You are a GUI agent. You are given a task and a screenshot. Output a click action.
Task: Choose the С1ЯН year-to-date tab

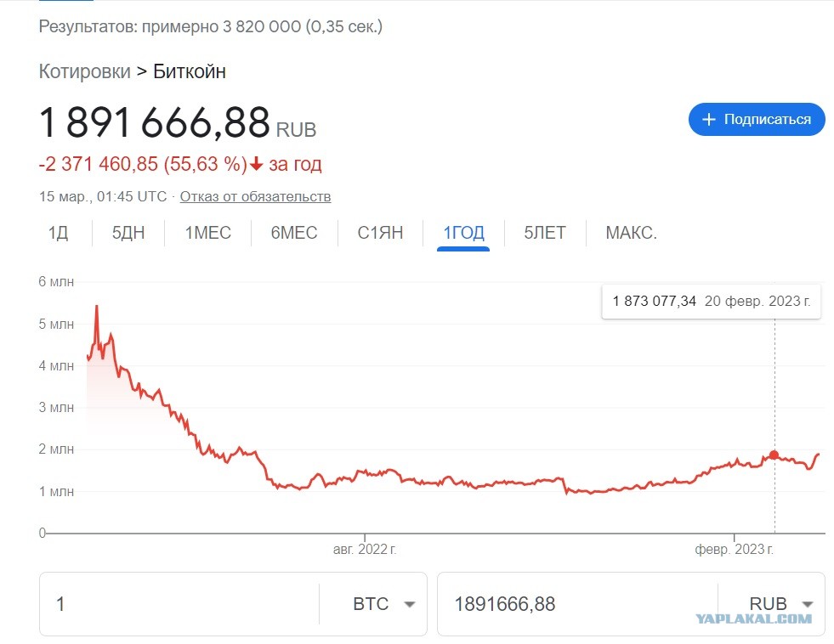point(380,233)
